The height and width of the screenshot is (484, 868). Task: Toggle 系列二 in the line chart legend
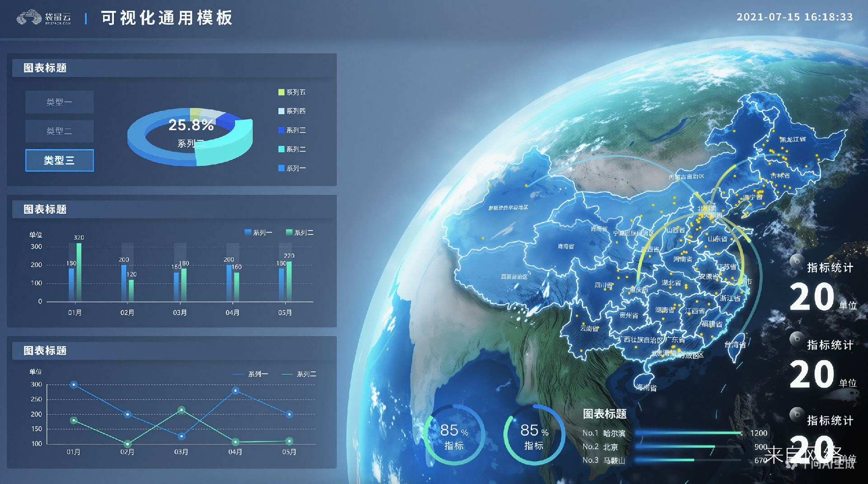point(299,374)
